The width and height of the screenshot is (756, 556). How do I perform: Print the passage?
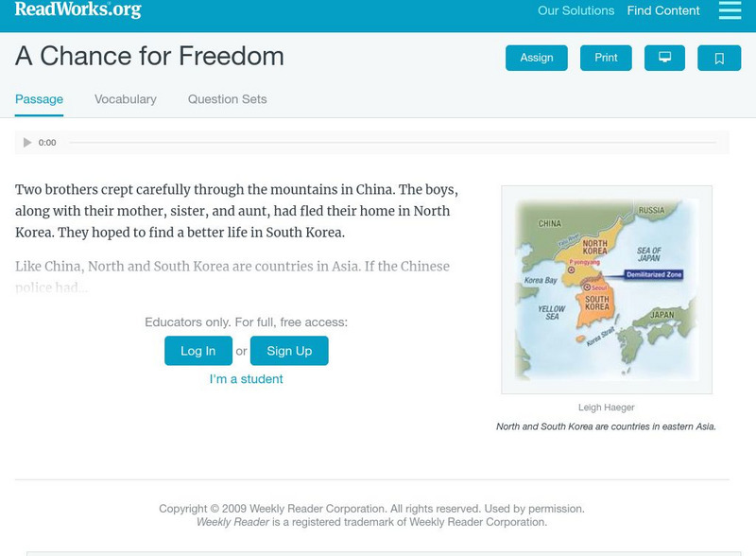point(605,57)
